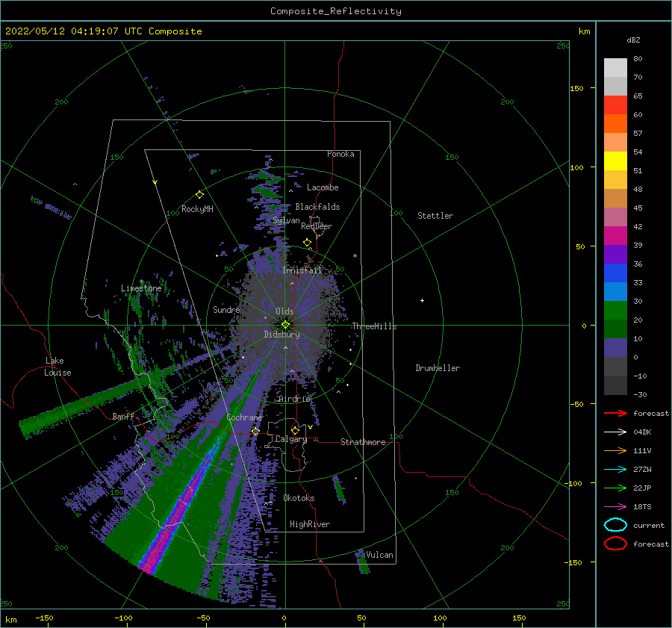672x628 pixels.
Task: Click the RockyMH label
Action: pos(197,209)
